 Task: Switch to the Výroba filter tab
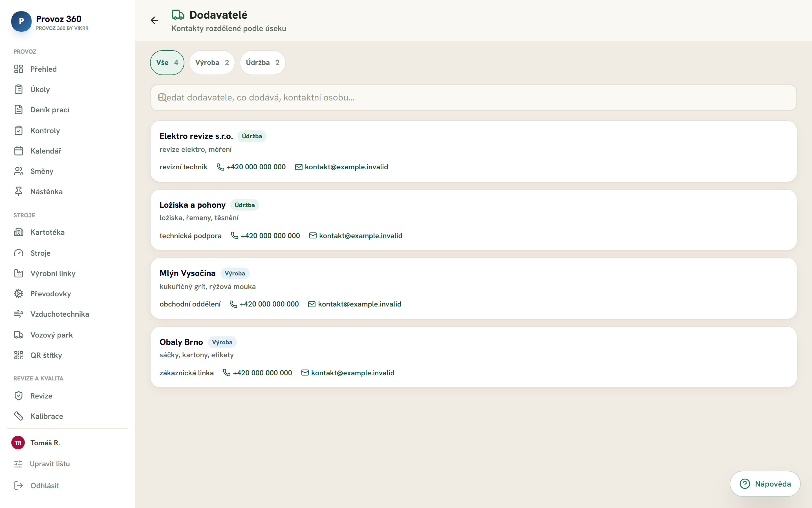[212, 62]
